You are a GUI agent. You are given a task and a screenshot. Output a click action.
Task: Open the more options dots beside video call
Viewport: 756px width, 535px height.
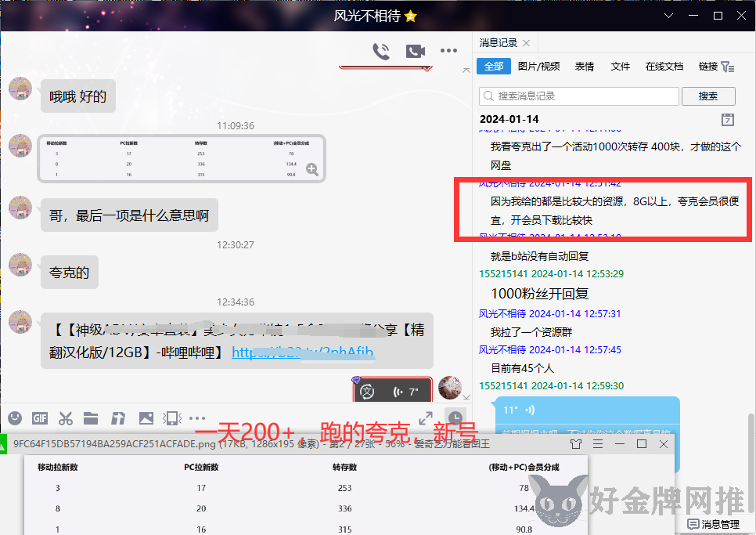[x=448, y=51]
